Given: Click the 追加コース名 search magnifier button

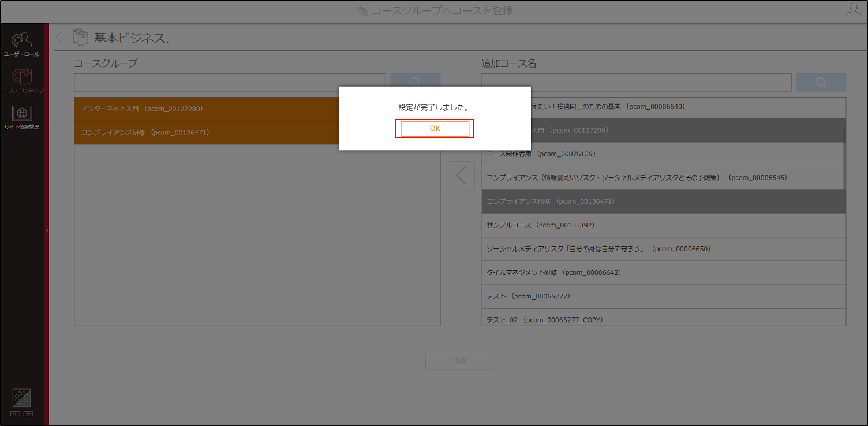Looking at the screenshot, I should 821,82.
